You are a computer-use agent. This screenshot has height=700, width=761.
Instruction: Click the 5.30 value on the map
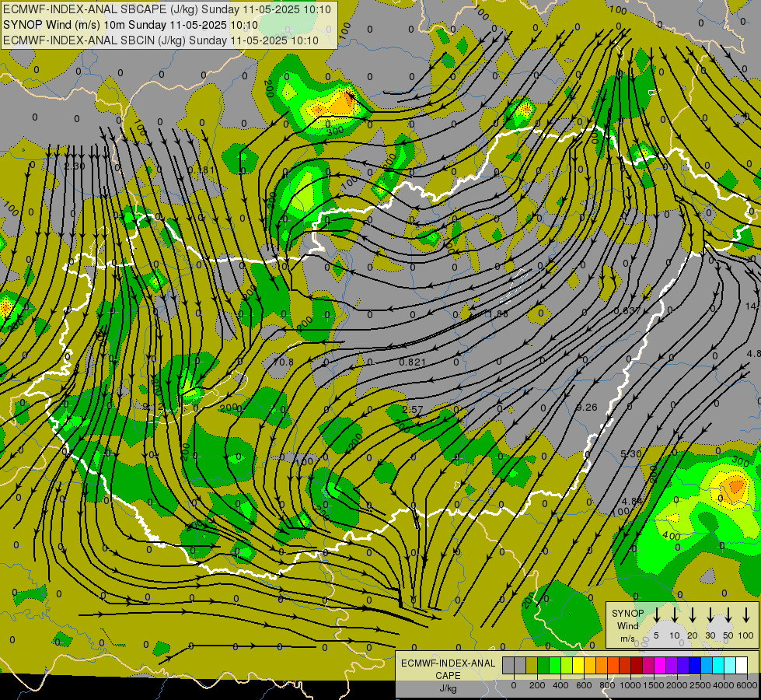pyautogui.click(x=631, y=453)
